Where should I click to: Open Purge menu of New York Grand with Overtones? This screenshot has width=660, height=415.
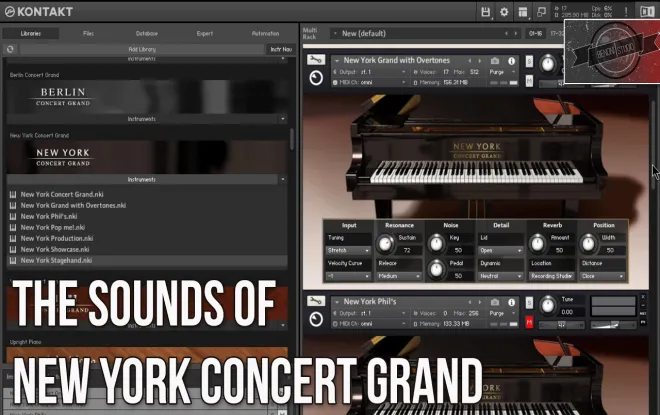tap(502, 72)
